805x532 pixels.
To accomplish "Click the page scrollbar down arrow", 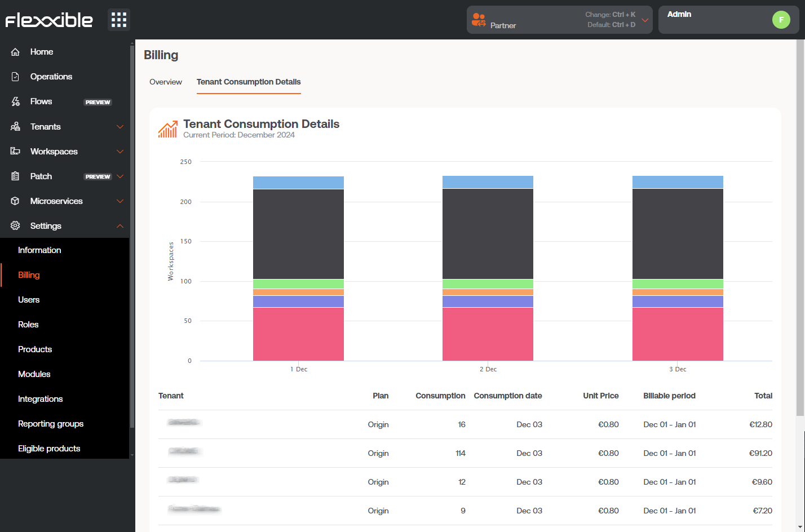I will [x=800, y=527].
